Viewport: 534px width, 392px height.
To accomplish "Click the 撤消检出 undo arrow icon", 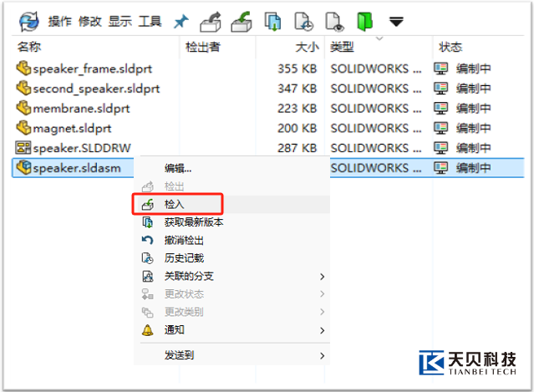I will tap(147, 240).
